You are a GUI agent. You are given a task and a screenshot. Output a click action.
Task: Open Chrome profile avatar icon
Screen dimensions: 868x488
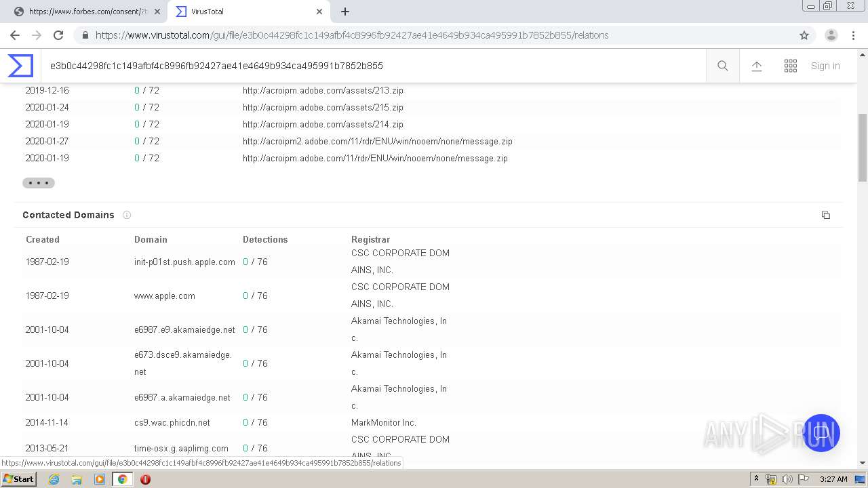pyautogui.click(x=831, y=35)
